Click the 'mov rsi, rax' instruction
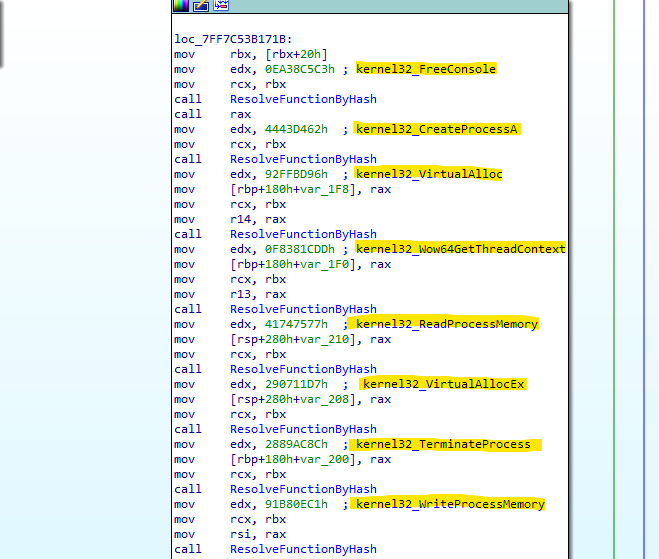 coord(230,534)
